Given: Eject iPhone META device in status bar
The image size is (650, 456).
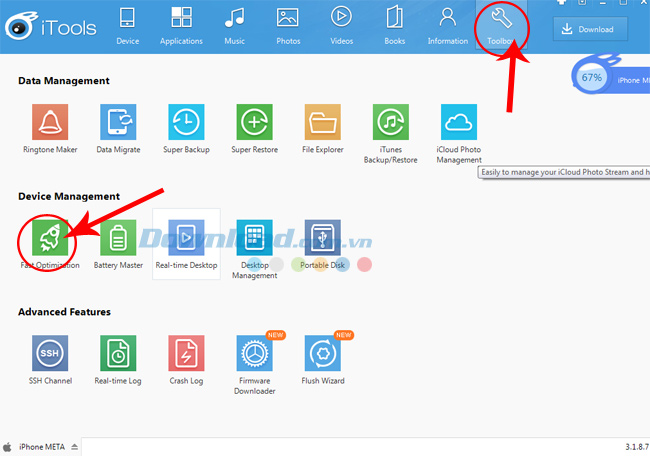Looking at the screenshot, I should (x=74, y=446).
